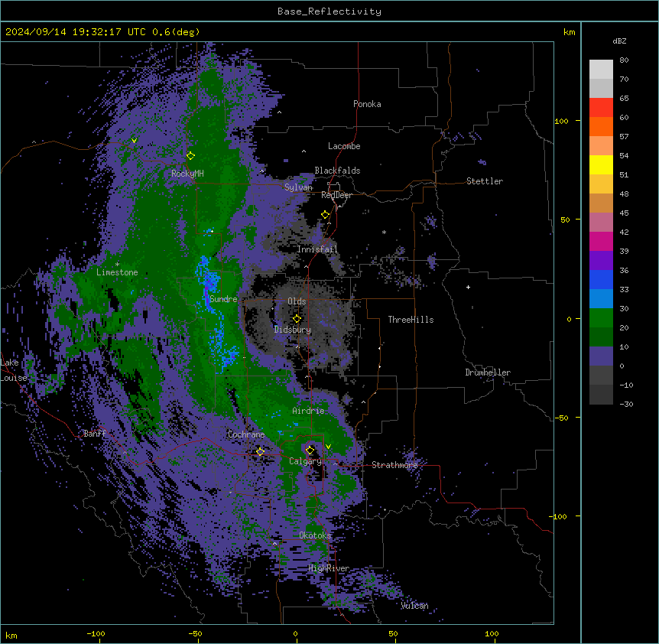Viewport: 659px width, 644px height.
Task: Select the Strathmore label
Action: click(394, 465)
